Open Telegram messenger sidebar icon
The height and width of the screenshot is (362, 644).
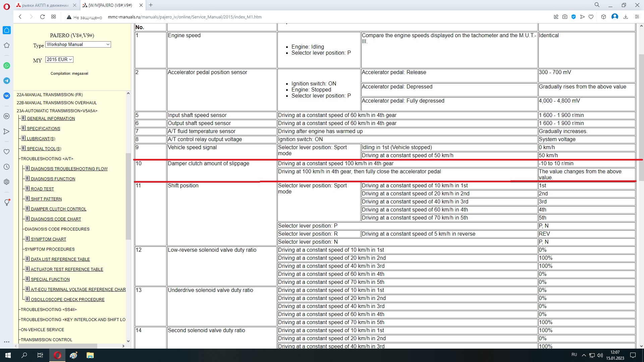(x=7, y=81)
